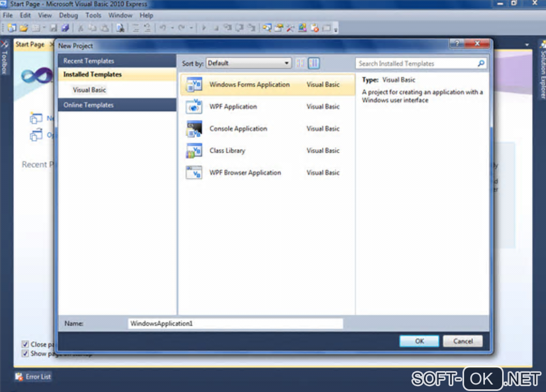
Task: Click OK in New Project dialog
Action: coord(419,341)
